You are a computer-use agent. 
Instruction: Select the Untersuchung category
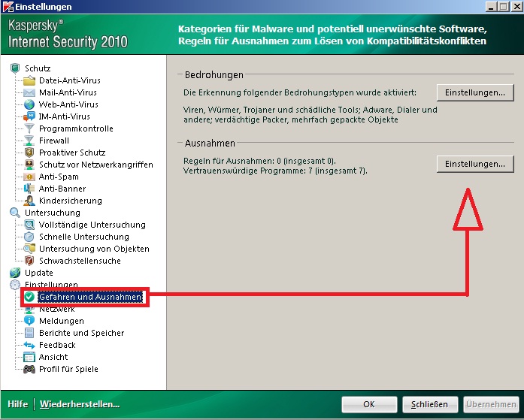(51, 213)
